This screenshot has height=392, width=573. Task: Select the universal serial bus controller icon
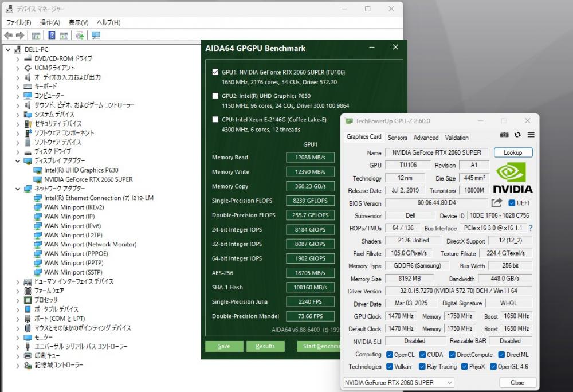click(28, 346)
